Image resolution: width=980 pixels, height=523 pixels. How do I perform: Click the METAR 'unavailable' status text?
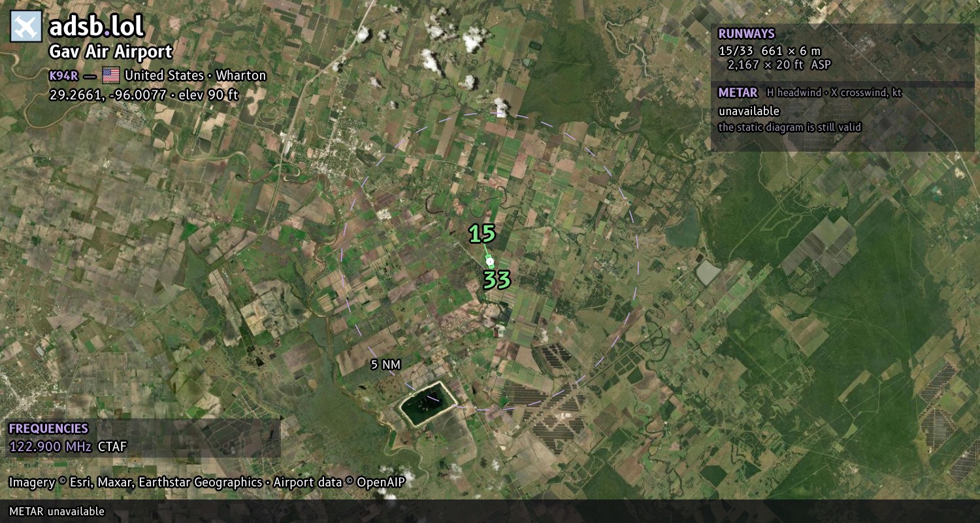coord(749,111)
